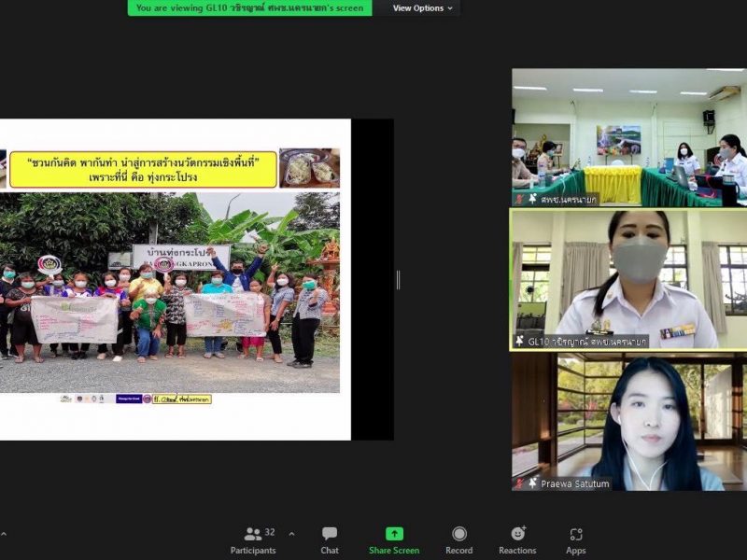Click the green screen-viewing notification banner
The width and height of the screenshot is (747, 560).
249,8
